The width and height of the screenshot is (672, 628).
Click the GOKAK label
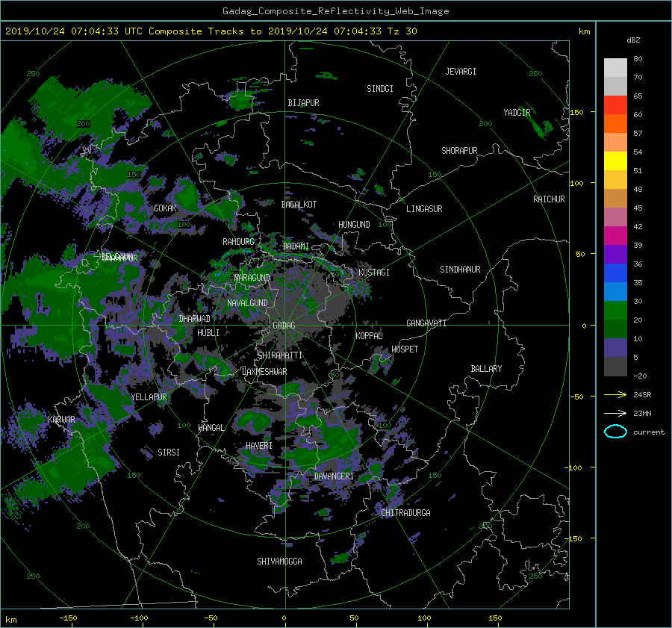166,208
